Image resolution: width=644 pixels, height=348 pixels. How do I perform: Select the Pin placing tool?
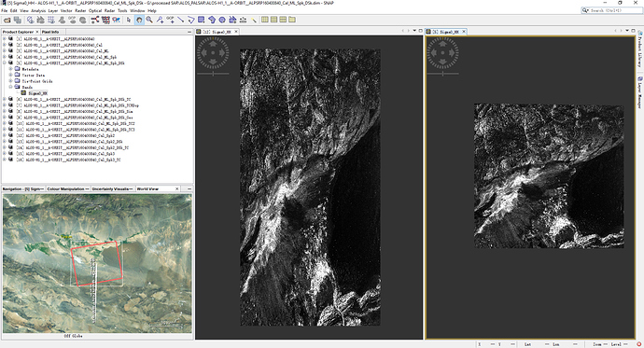point(160,20)
